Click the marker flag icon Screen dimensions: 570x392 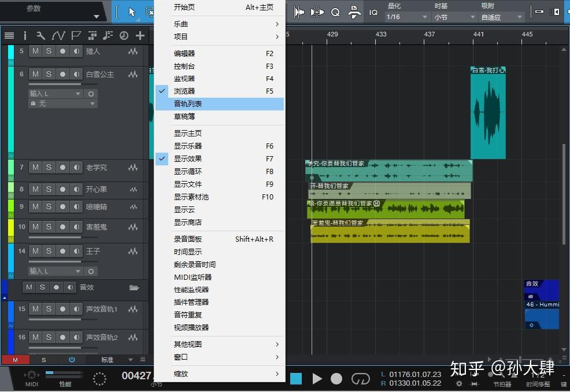tap(76, 35)
